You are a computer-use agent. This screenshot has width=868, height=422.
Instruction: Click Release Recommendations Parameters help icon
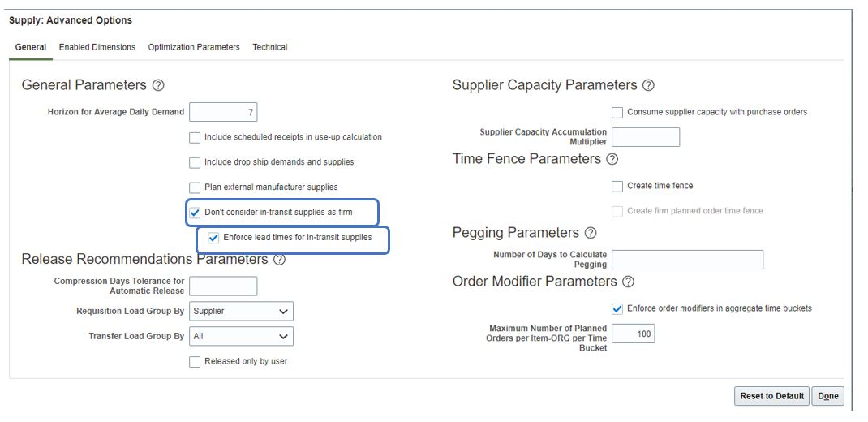279,260
